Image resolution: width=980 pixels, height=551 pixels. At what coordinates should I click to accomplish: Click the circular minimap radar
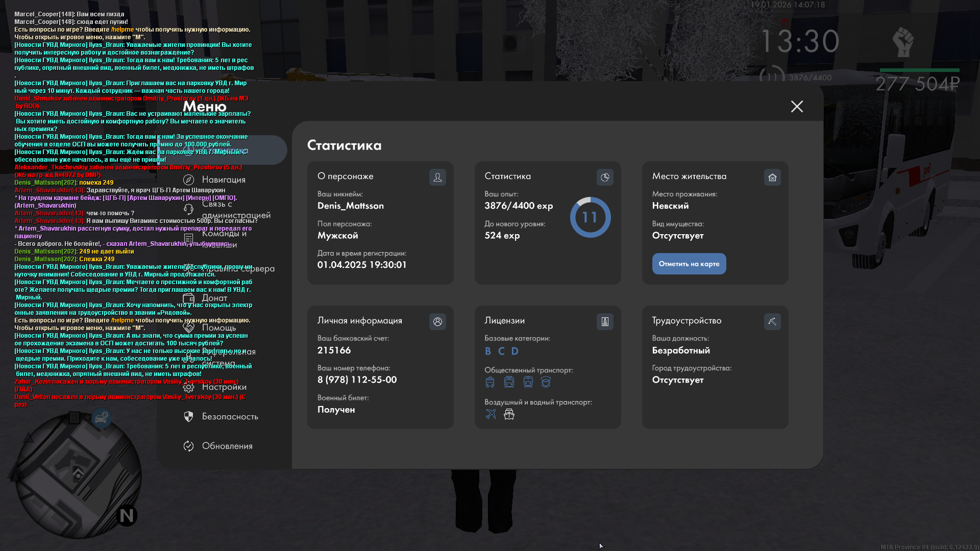coord(78,477)
